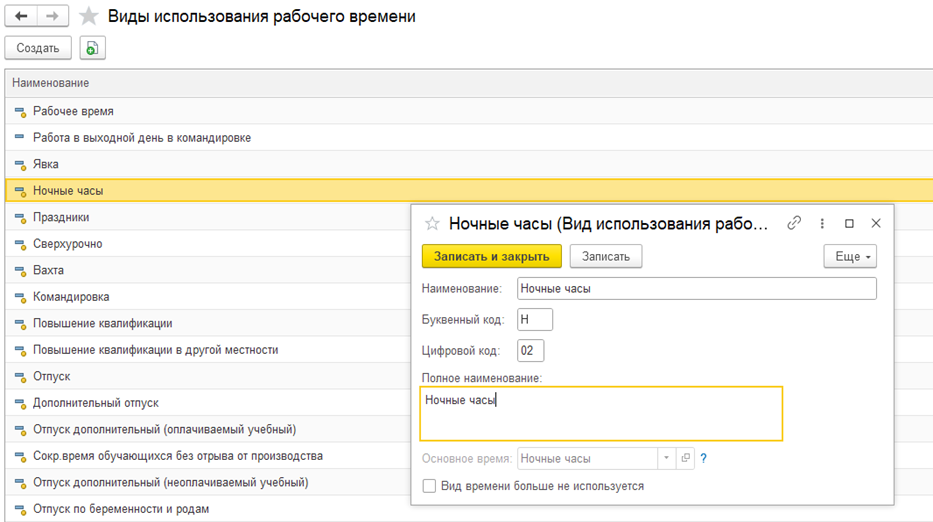Image resolution: width=933 pixels, height=522 pixels.
Task: Click the icon beside Работа в выходной день
Action: [20, 137]
